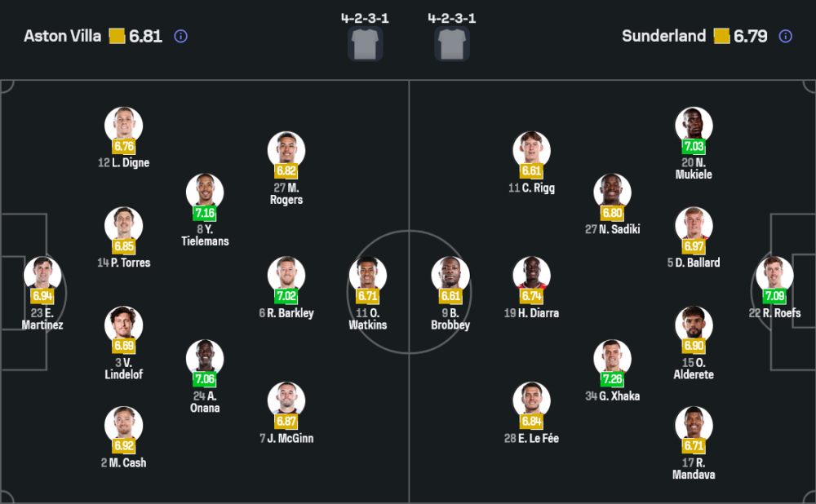Click Sunderland's shirt kit icon
The image size is (816, 504).
click(451, 43)
